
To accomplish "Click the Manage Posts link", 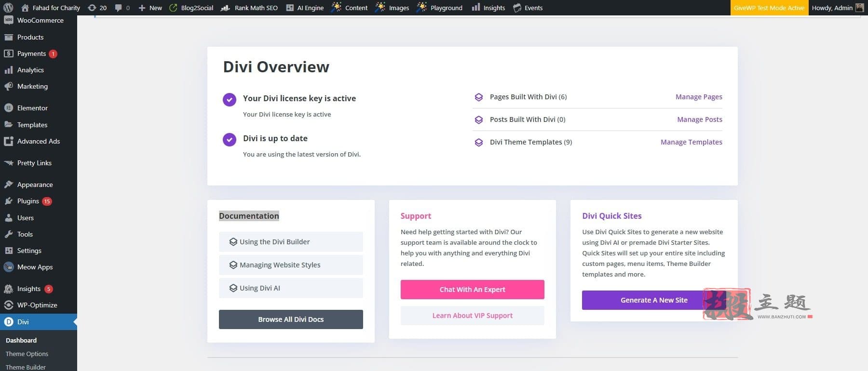I will coord(700,119).
